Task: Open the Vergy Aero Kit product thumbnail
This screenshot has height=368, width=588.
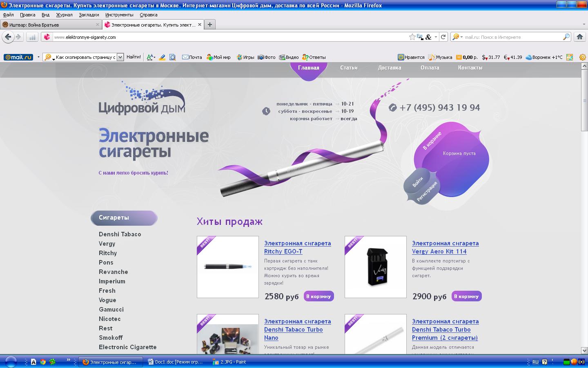Action: [376, 267]
